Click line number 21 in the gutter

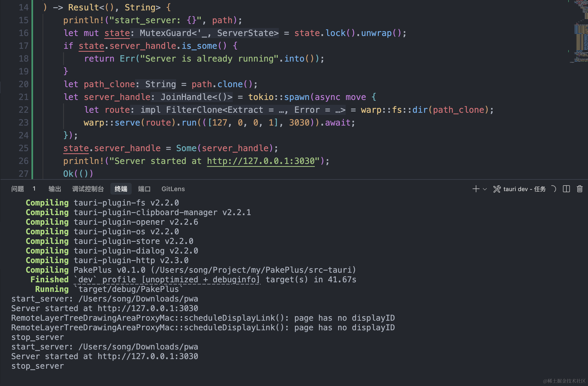pos(23,97)
